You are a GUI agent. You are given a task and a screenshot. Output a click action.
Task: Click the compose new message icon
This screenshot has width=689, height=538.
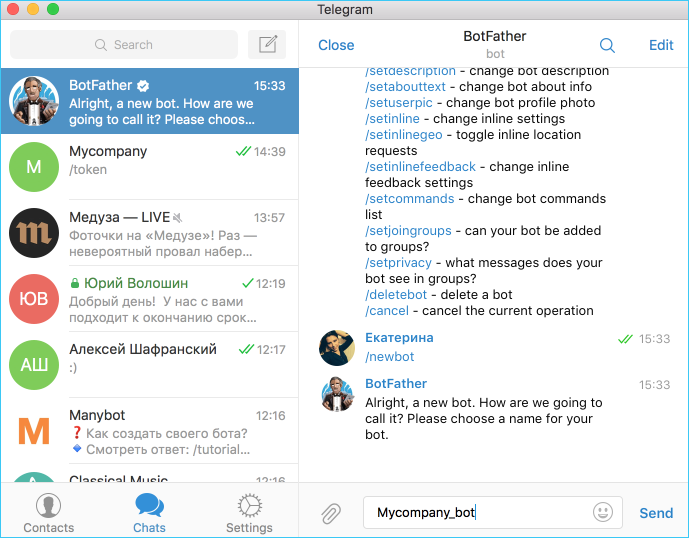pyautogui.click(x=267, y=44)
